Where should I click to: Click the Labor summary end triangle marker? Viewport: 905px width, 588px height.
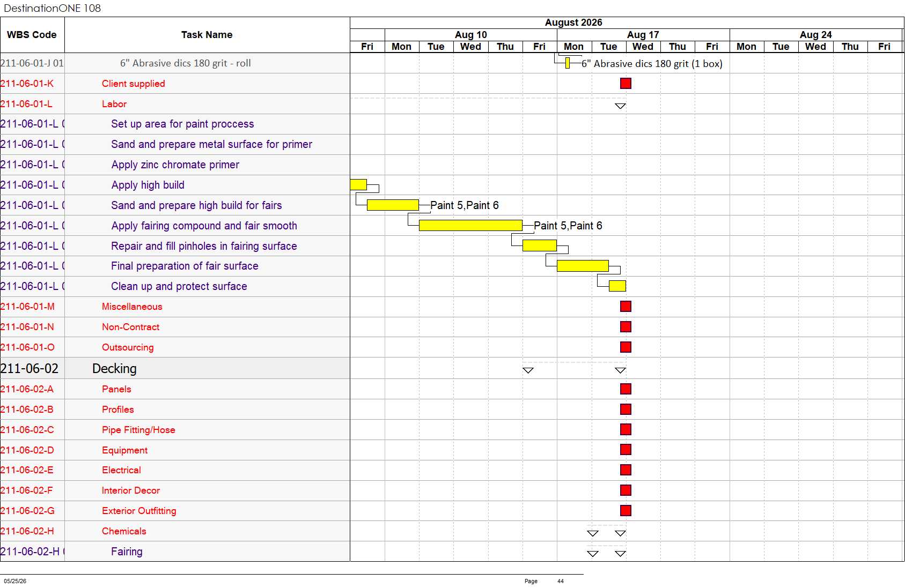tap(620, 106)
